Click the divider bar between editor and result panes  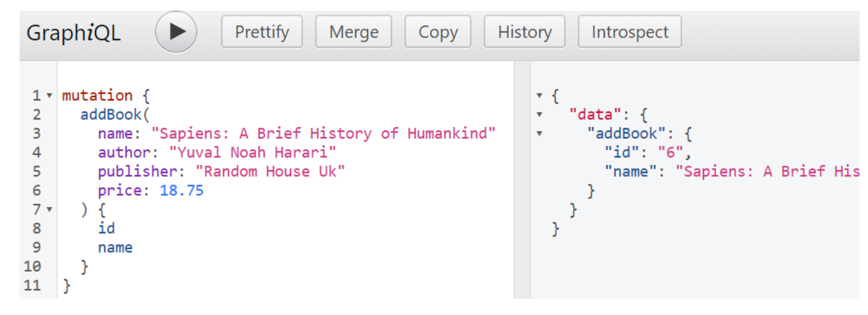[522, 179]
